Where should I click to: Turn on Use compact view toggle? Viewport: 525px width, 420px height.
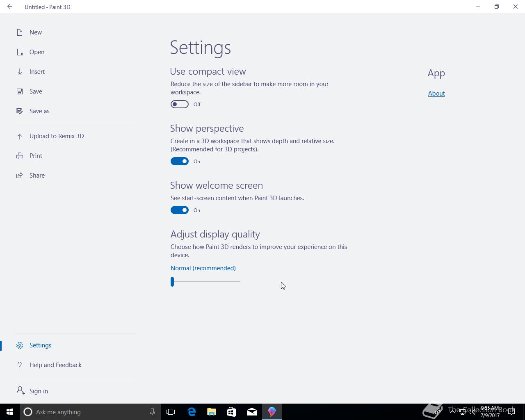[180, 104]
